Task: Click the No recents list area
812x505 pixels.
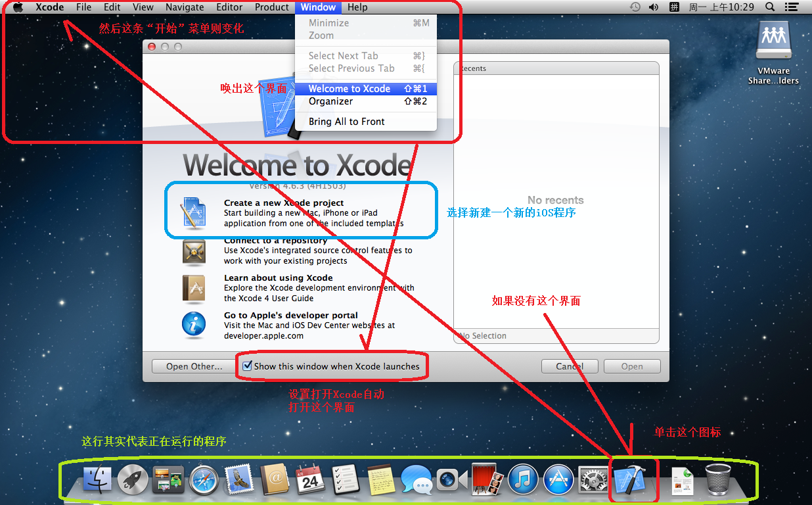Action: [556, 201]
